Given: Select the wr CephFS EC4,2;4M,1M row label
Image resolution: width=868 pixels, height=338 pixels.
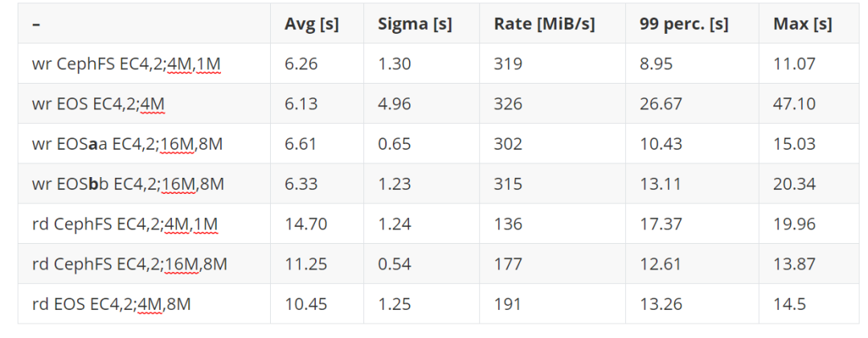Looking at the screenshot, I should (126, 64).
